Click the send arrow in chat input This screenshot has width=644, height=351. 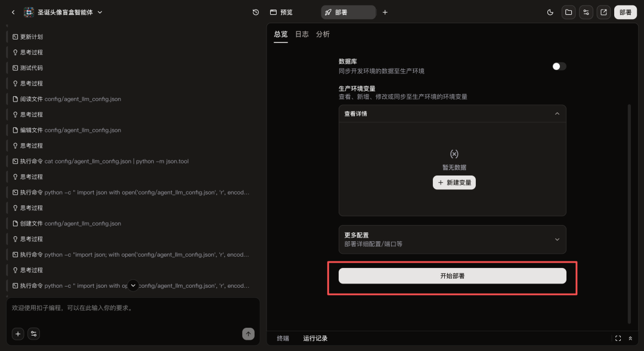[248, 334]
